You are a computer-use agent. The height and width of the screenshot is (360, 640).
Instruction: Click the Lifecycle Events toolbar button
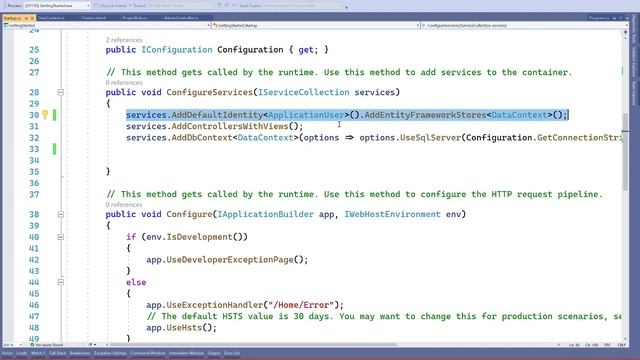(110, 6)
